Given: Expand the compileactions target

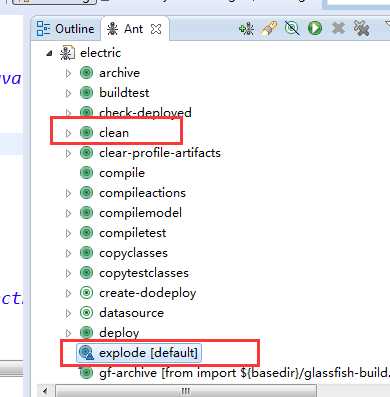Looking at the screenshot, I should 68,193.
